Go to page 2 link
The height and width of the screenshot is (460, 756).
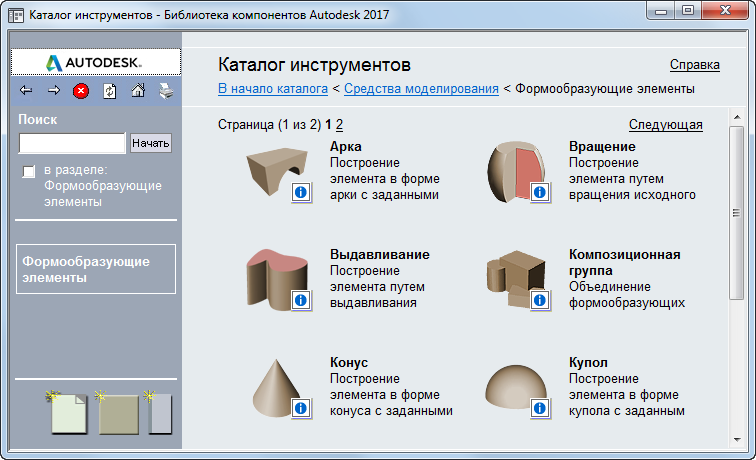click(339, 124)
